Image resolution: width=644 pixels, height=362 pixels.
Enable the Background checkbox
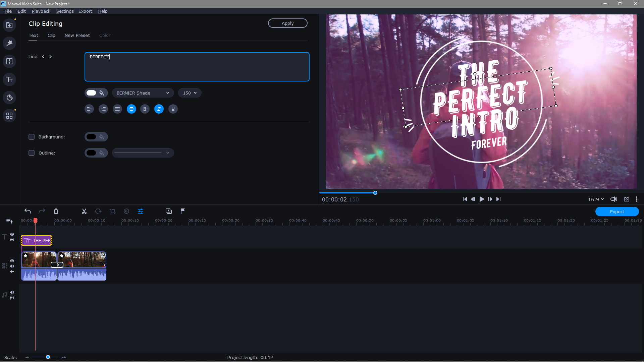click(x=31, y=136)
